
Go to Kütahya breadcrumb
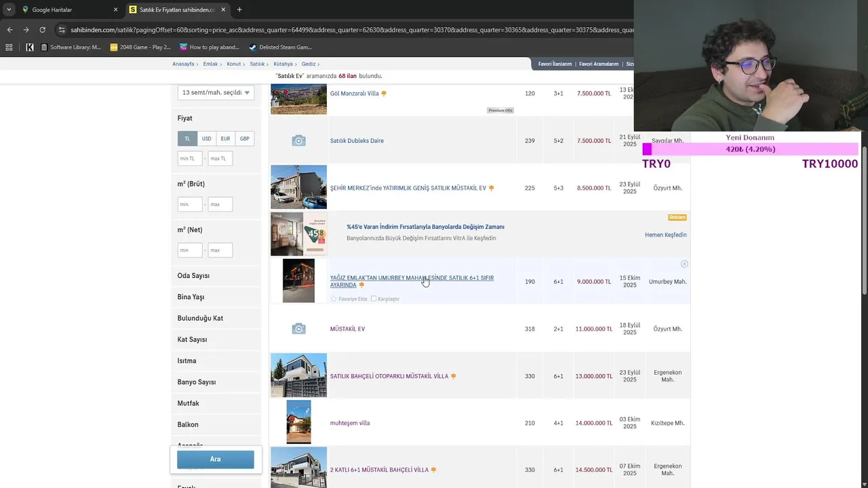(x=283, y=64)
